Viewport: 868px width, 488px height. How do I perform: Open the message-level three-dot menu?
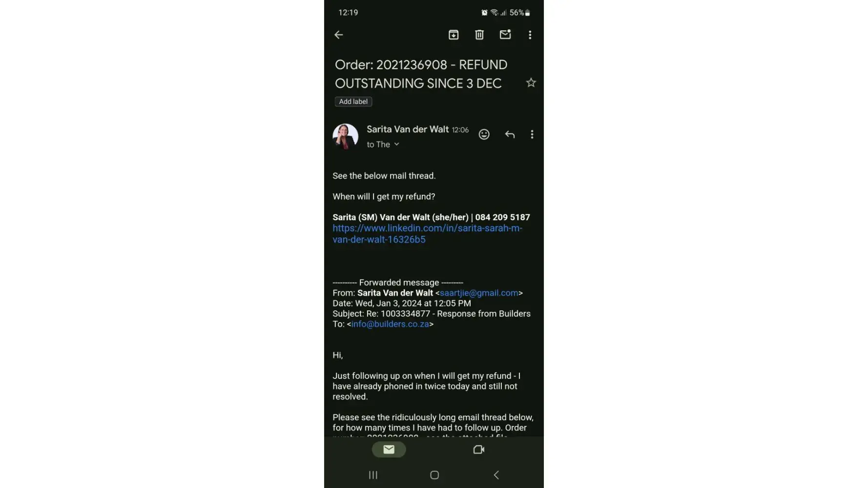pos(532,134)
